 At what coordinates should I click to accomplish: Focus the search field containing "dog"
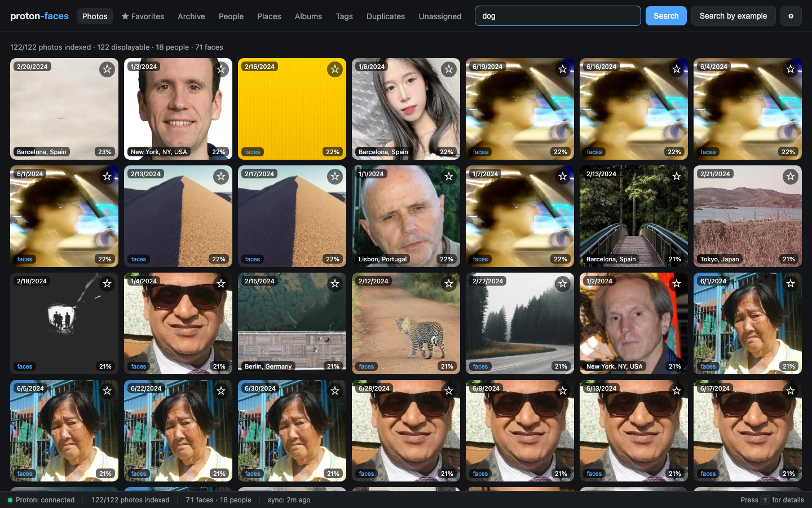point(558,16)
